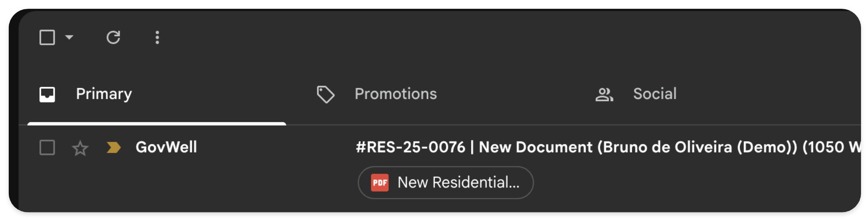Tick the select all checkbox in toolbar
Screen dimensions: 868x219
coord(47,38)
